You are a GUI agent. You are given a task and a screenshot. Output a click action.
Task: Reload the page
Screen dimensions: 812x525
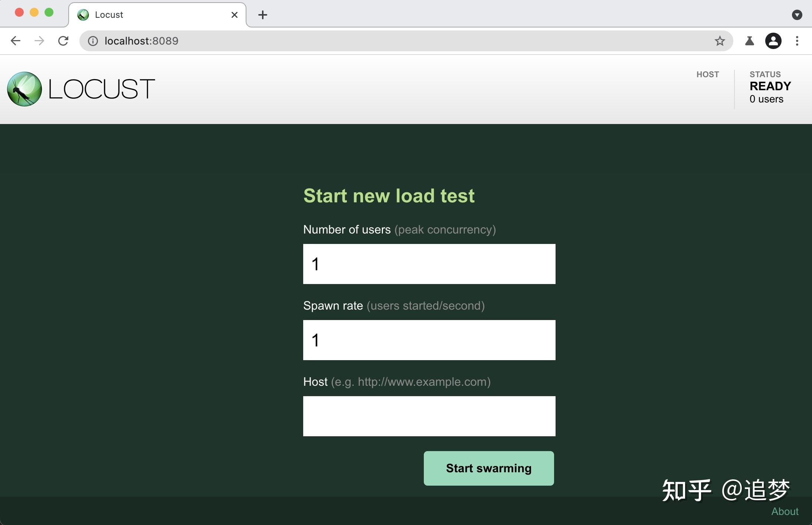63,41
